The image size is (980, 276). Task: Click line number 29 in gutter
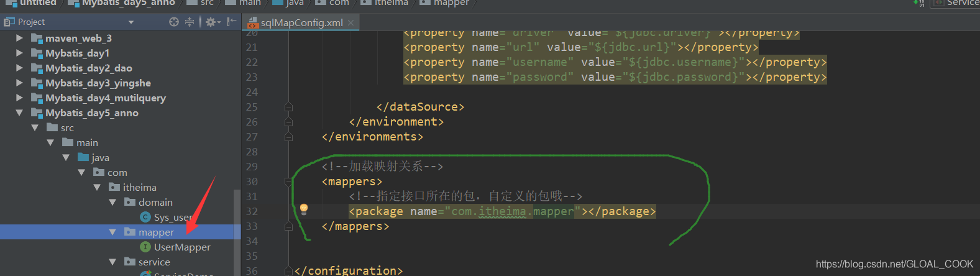point(252,167)
